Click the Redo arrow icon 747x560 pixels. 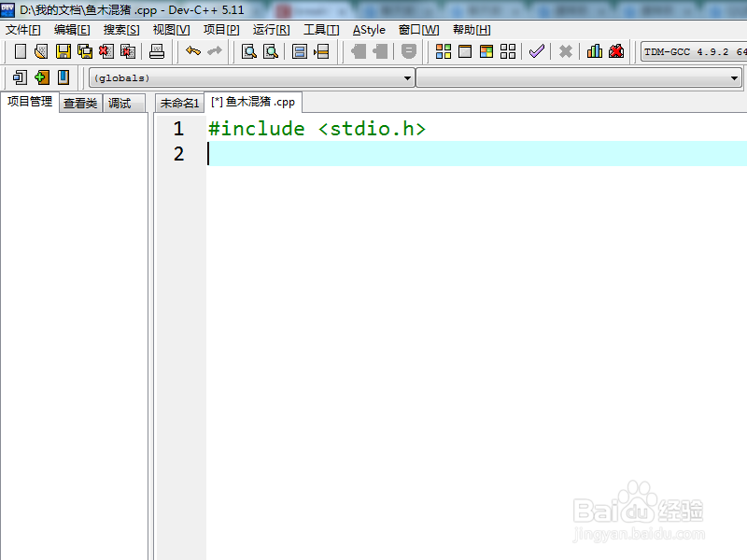pos(215,51)
